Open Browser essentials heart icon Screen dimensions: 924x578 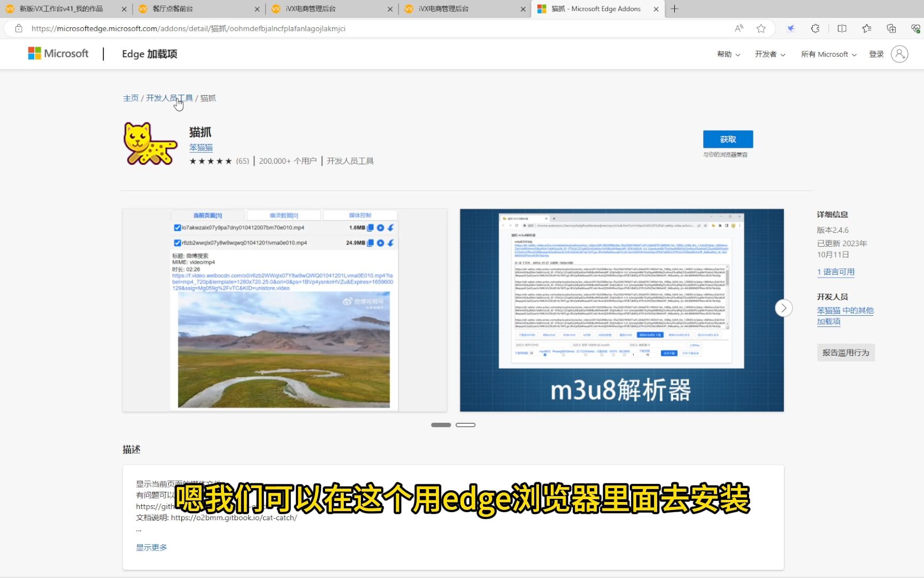915,28
